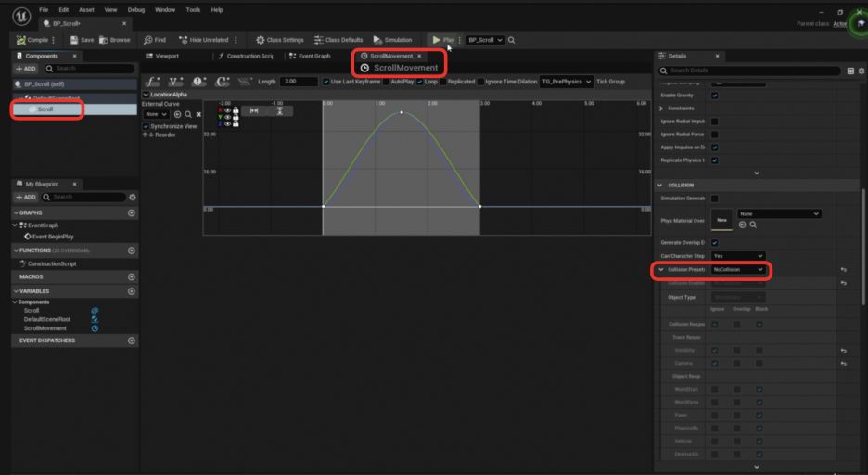The height and width of the screenshot is (475, 868).
Task: Open the Asset menu
Action: (86, 10)
